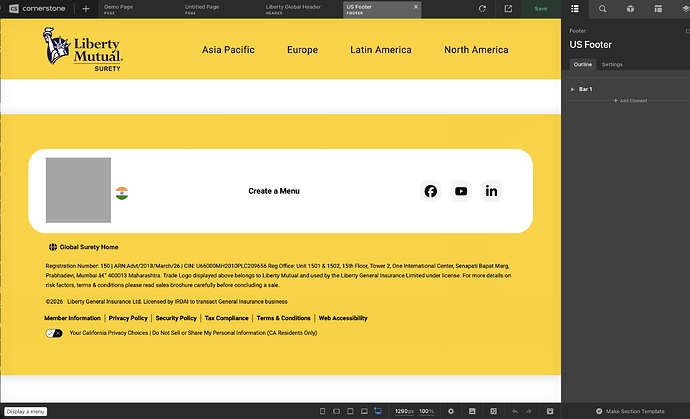Click the LinkedIn social icon
This screenshot has width=690, height=419.
pyautogui.click(x=492, y=191)
